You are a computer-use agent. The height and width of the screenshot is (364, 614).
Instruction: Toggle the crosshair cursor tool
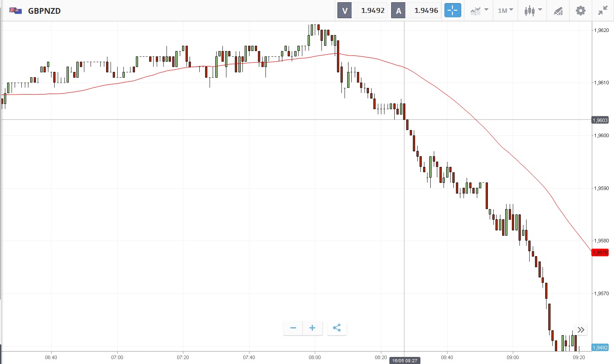(452, 11)
